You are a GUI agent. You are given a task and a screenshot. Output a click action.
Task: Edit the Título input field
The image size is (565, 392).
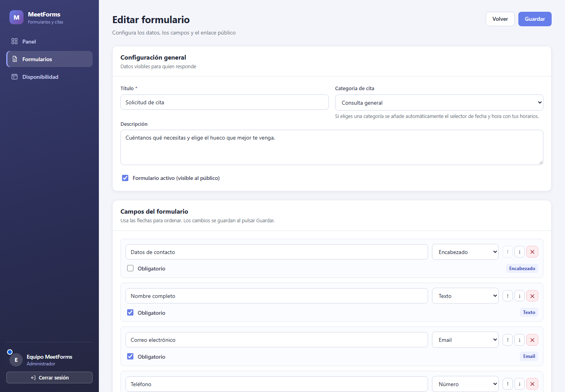click(224, 102)
